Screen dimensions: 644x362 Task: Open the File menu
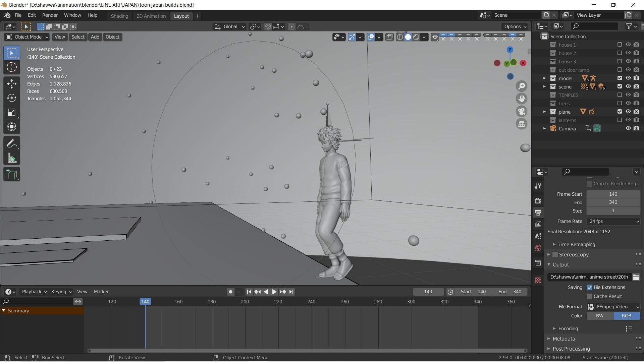[x=18, y=15]
